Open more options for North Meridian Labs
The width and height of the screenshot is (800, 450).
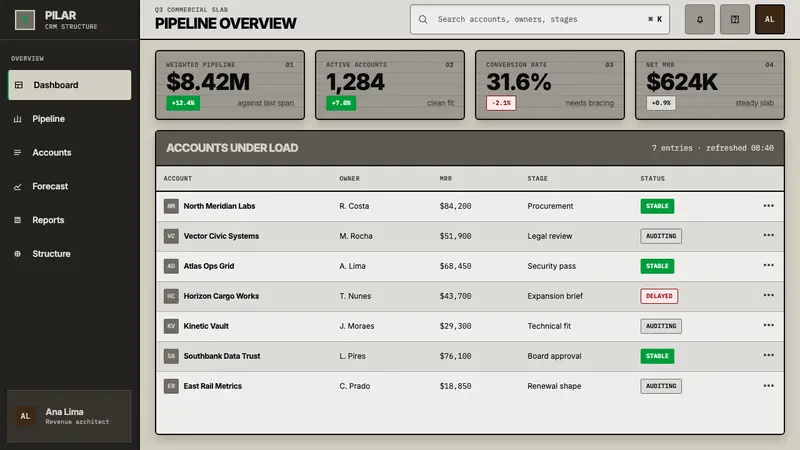768,206
